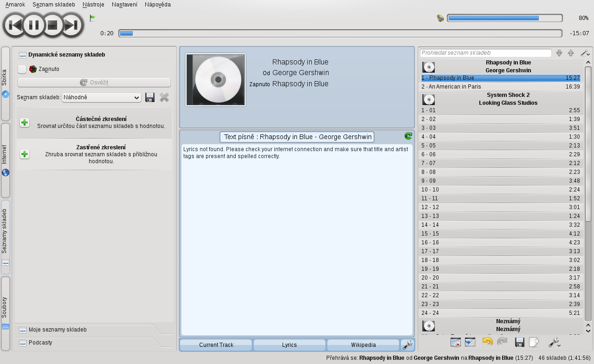The width and height of the screenshot is (594, 364).
Task: Skip to previous track button
Action: click(x=15, y=25)
